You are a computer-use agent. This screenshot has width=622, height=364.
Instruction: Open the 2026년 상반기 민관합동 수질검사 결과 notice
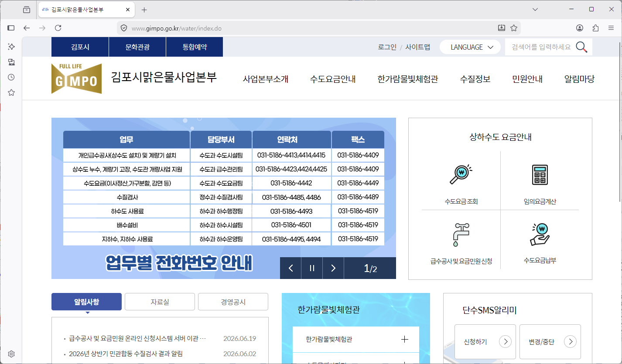(126, 354)
